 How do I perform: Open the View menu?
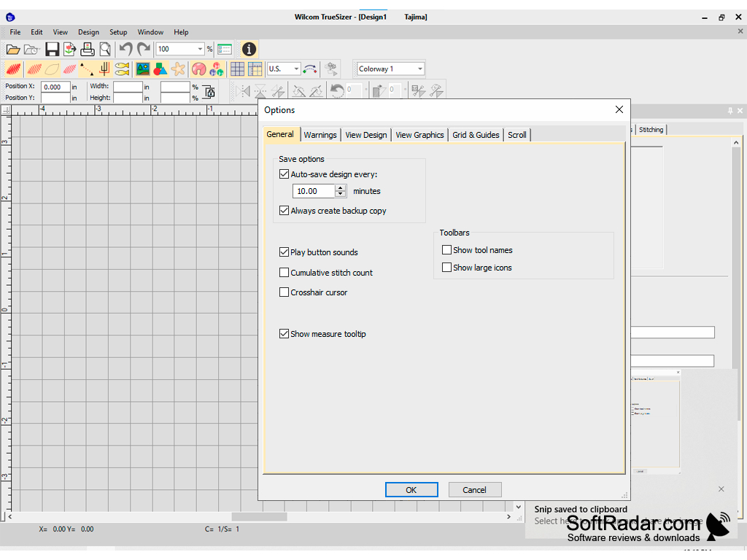pos(60,32)
